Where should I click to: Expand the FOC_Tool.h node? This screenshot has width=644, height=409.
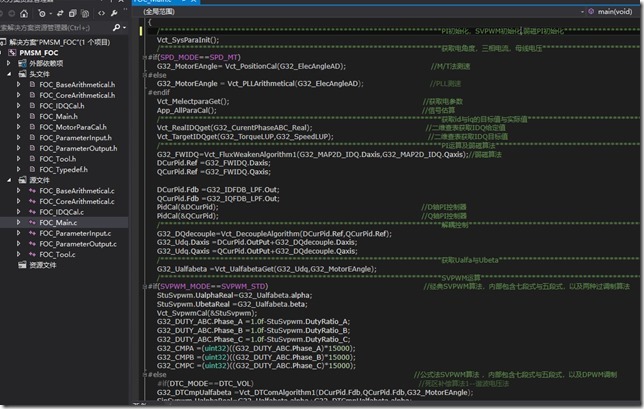18,159
